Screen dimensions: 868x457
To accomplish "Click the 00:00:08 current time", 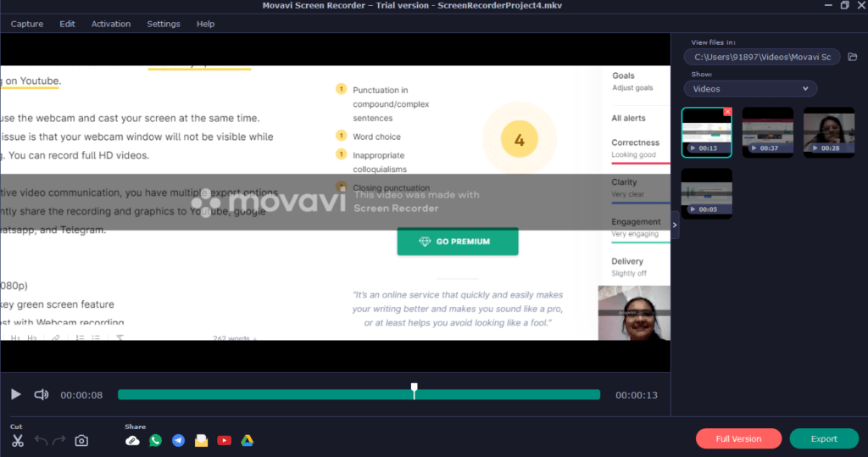I will coord(81,395).
